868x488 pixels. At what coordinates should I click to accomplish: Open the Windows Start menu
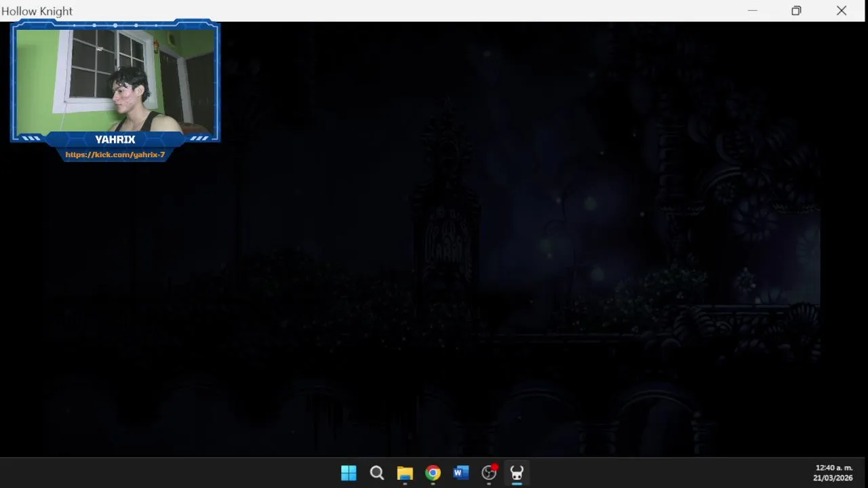[x=349, y=473]
